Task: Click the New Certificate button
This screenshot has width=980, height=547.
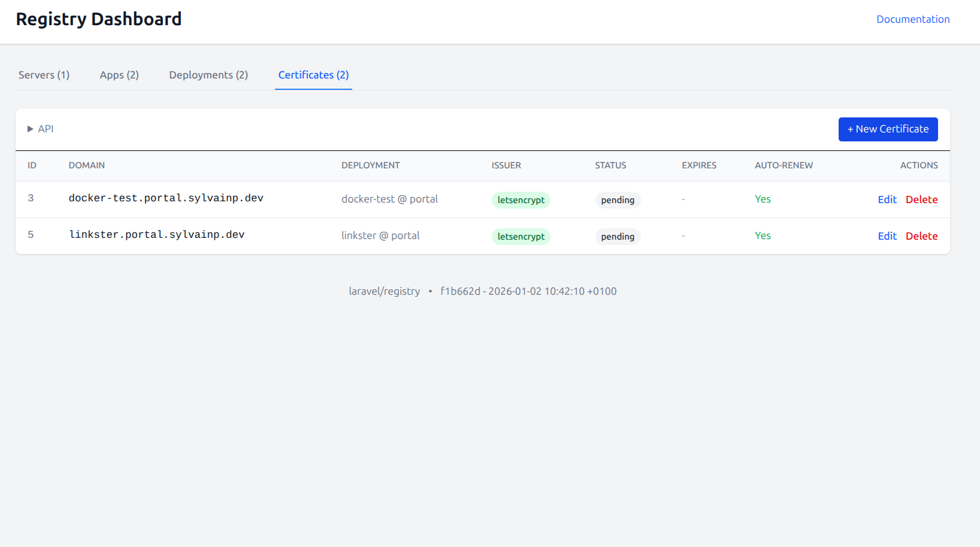Action: [888, 129]
